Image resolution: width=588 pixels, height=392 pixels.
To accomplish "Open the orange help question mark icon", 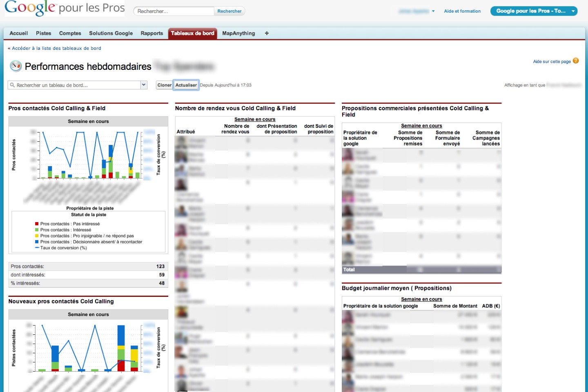I will (576, 61).
